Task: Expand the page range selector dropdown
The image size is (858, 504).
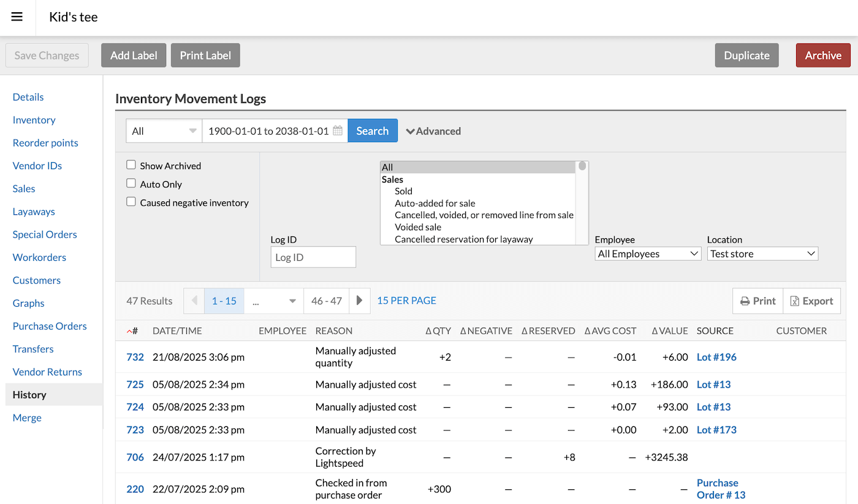Action: click(x=273, y=301)
